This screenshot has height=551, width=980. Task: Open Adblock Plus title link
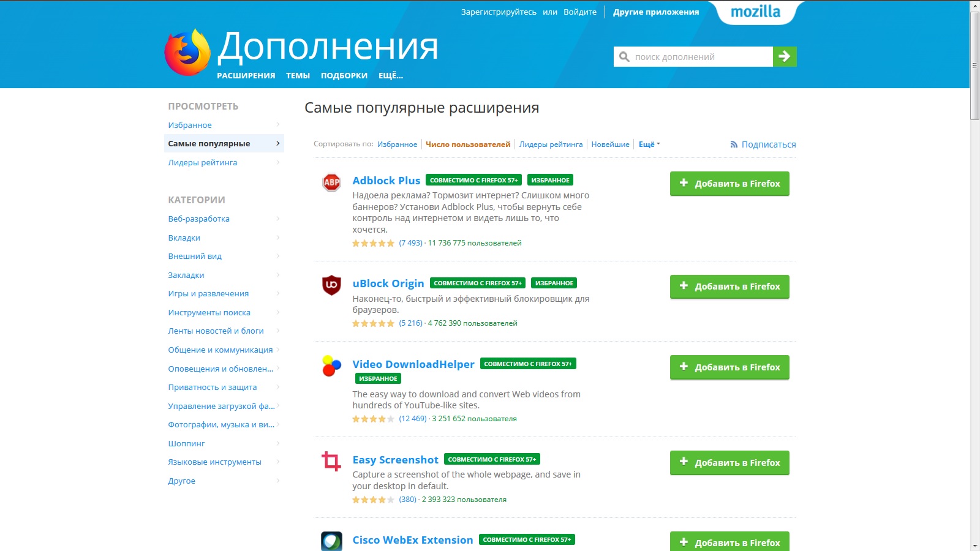tap(386, 181)
